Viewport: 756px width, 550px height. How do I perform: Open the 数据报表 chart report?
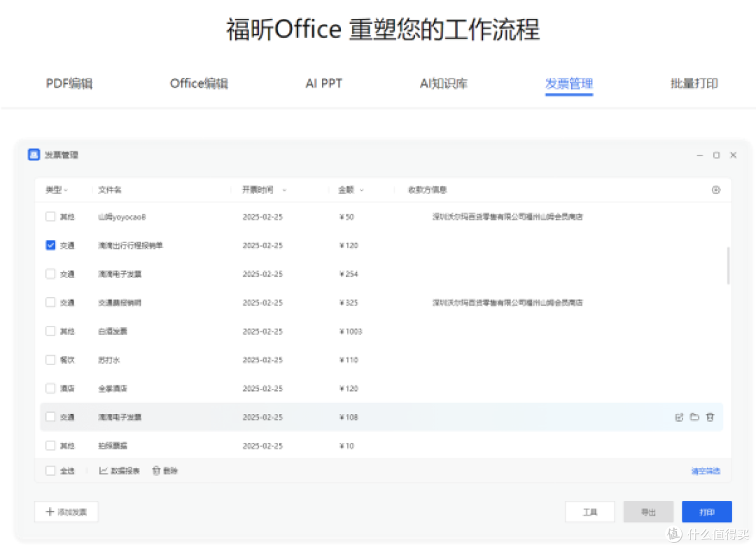[120, 471]
